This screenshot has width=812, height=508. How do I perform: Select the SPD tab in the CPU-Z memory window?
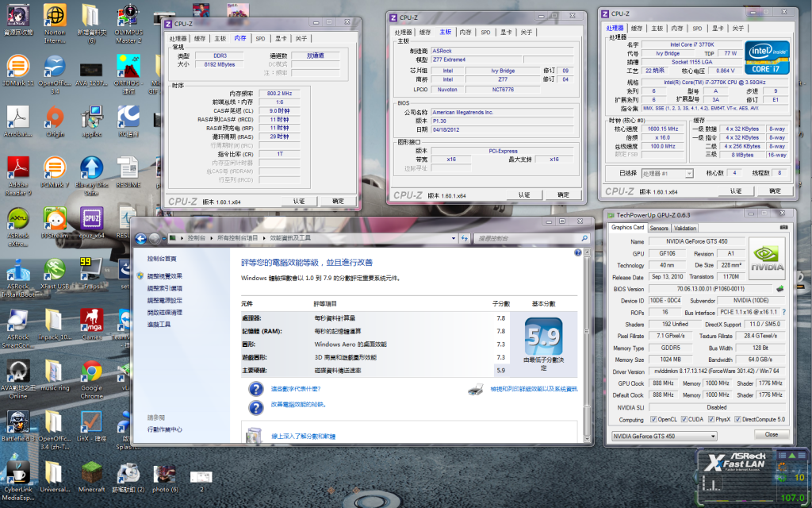point(260,38)
